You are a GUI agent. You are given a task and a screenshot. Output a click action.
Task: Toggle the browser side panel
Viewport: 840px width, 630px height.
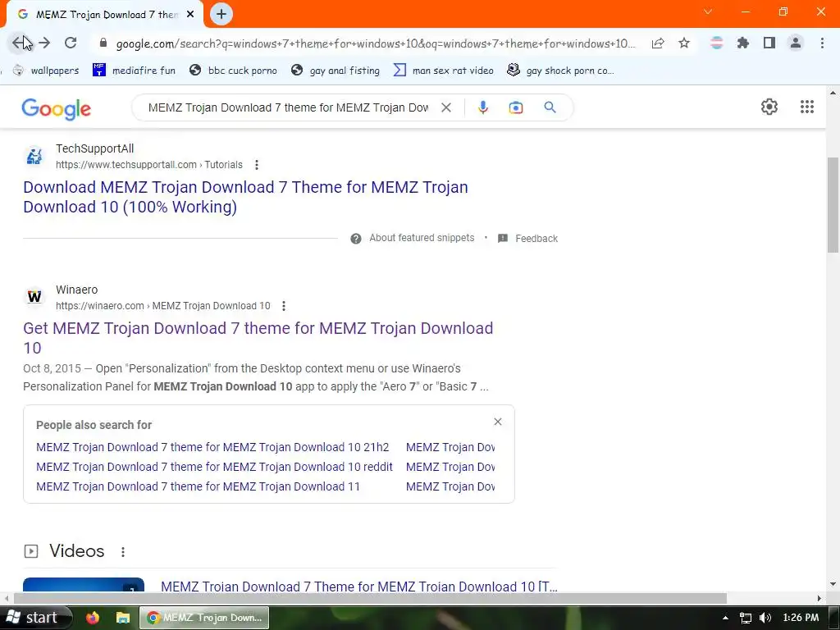(769, 43)
